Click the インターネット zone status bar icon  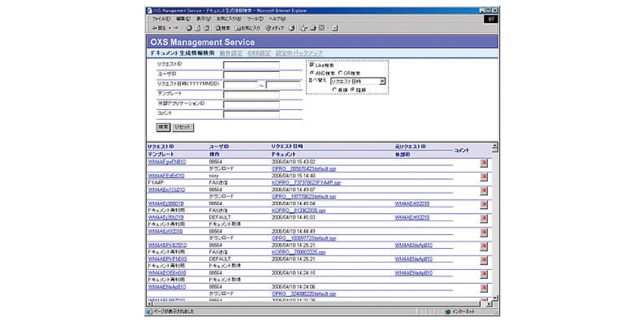point(447,311)
